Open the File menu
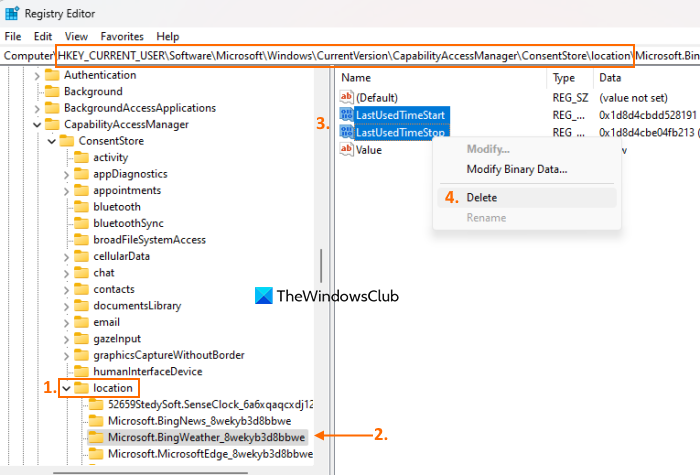700x475 pixels. coord(12,37)
